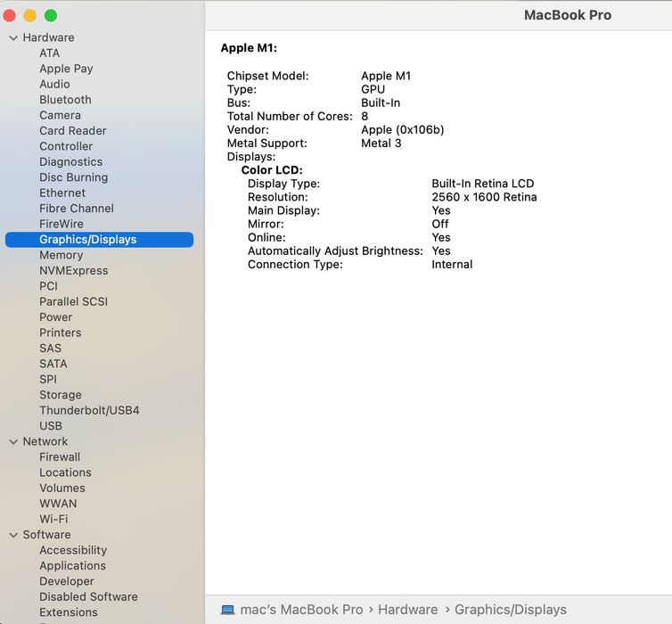Click the Chipset Model value Apple M1
The height and width of the screenshot is (624, 672).
click(x=386, y=76)
